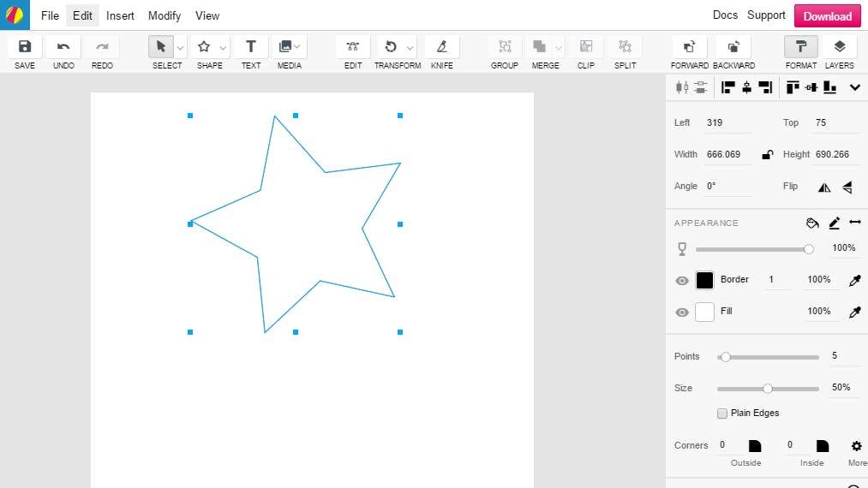Screen dimensions: 868x488
Task: Open the File menu
Action: point(50,15)
